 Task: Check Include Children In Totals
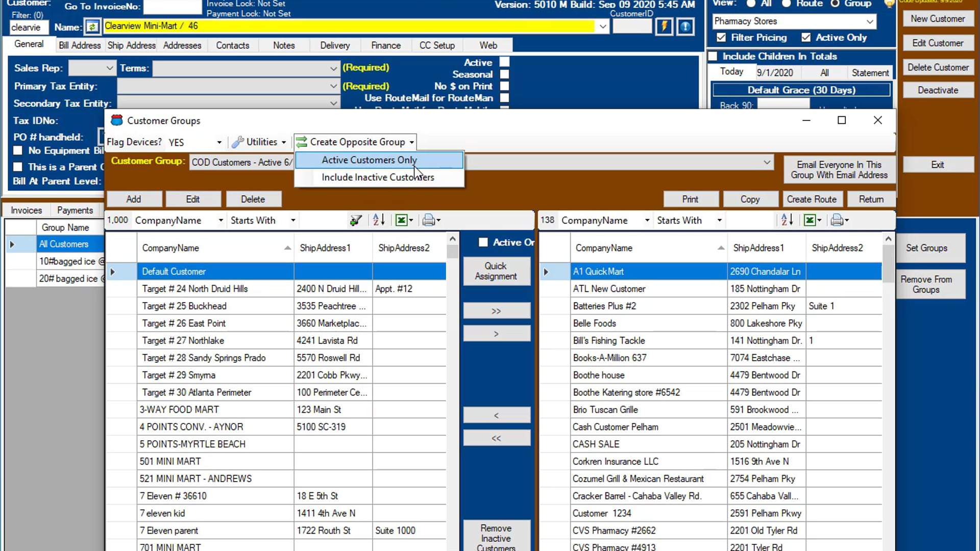pos(713,56)
